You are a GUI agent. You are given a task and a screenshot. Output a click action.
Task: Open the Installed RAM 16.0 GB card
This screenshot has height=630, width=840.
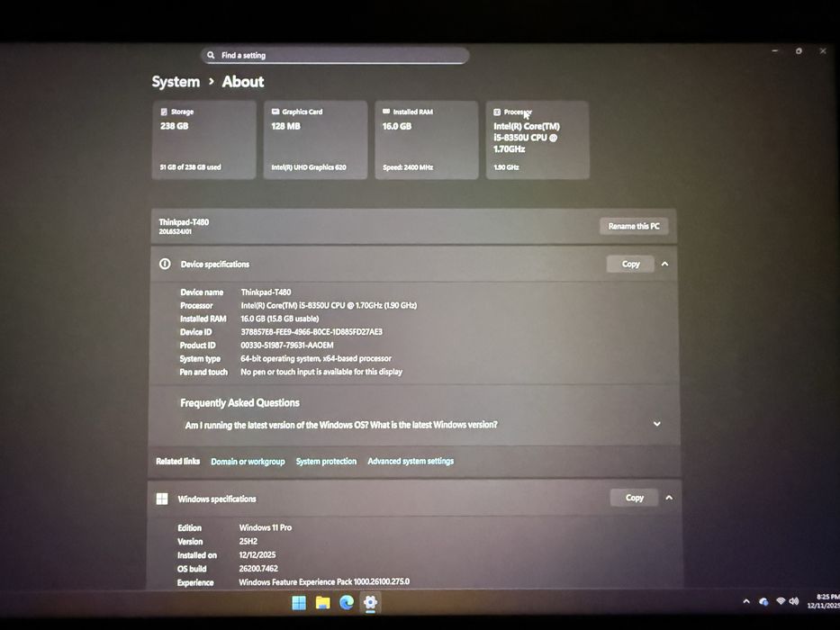pos(427,139)
